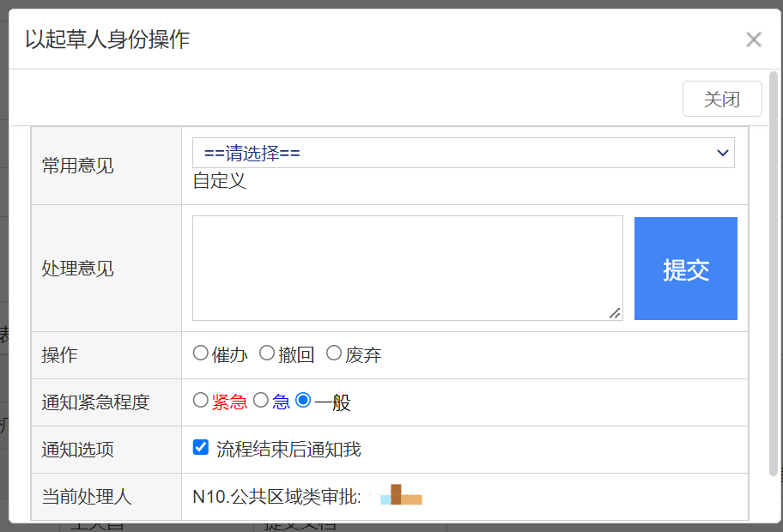This screenshot has width=783, height=532.
Task: Click the 以起草人身份操作 dialog title
Action: coord(107,39)
